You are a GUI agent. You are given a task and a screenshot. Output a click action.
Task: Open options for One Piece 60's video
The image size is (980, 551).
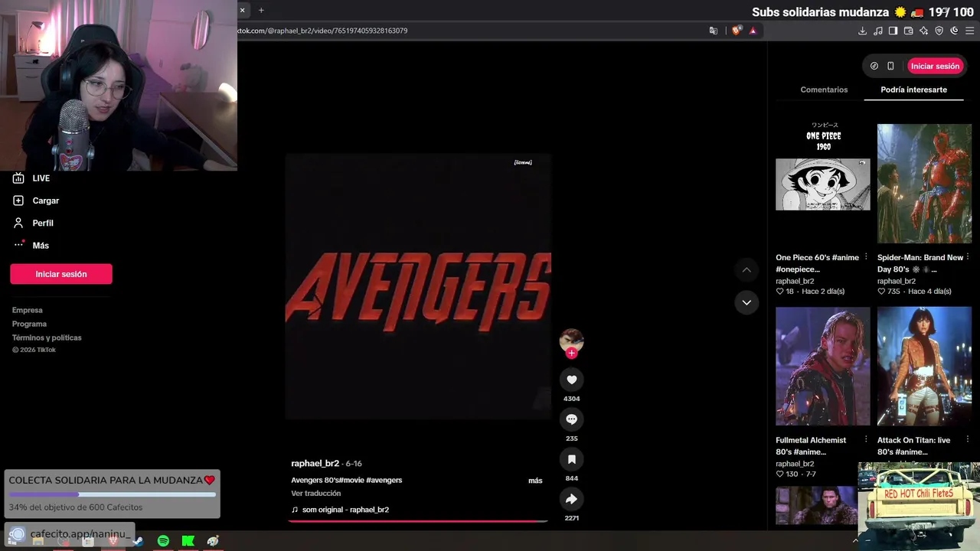[866, 257]
